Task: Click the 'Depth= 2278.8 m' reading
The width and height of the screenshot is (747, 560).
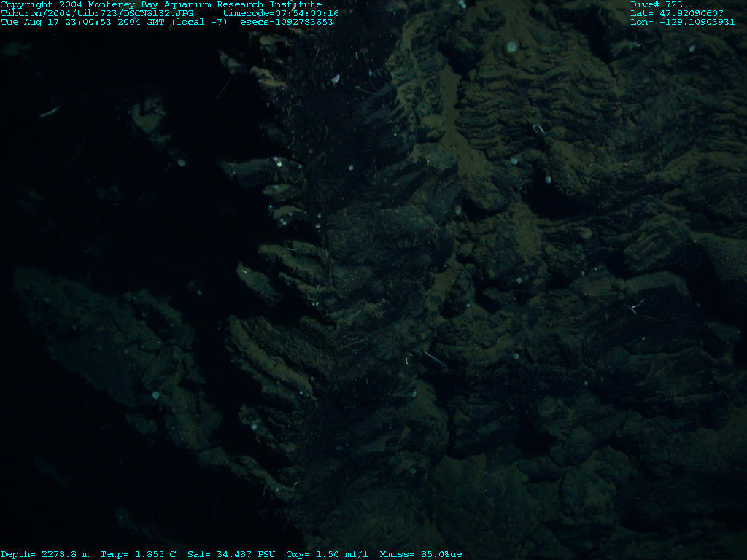Action: 44,554
